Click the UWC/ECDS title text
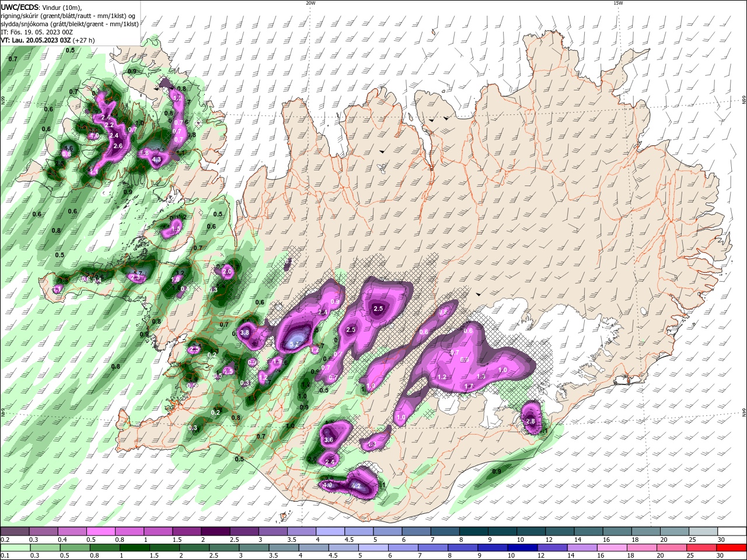This screenshot has height=560, width=747. (20, 7)
